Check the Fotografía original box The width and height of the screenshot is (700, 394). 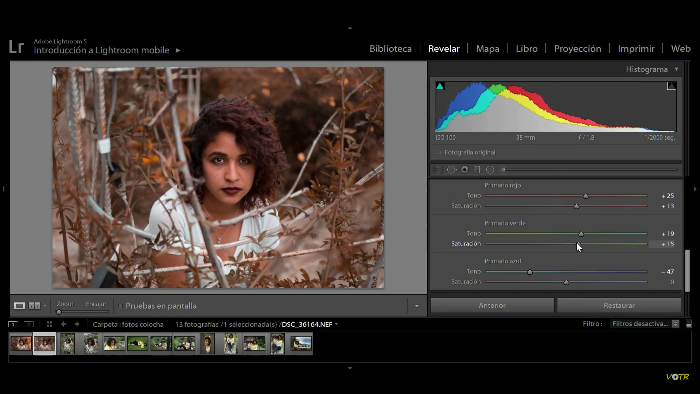click(x=438, y=153)
